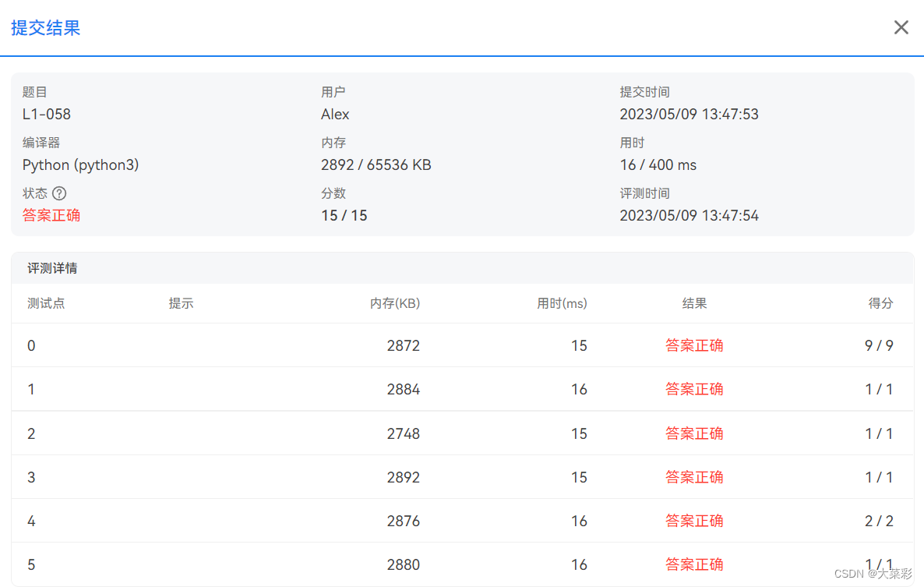924x587 pixels.
Task: Click the 评测详情 section header
Action: 52,269
